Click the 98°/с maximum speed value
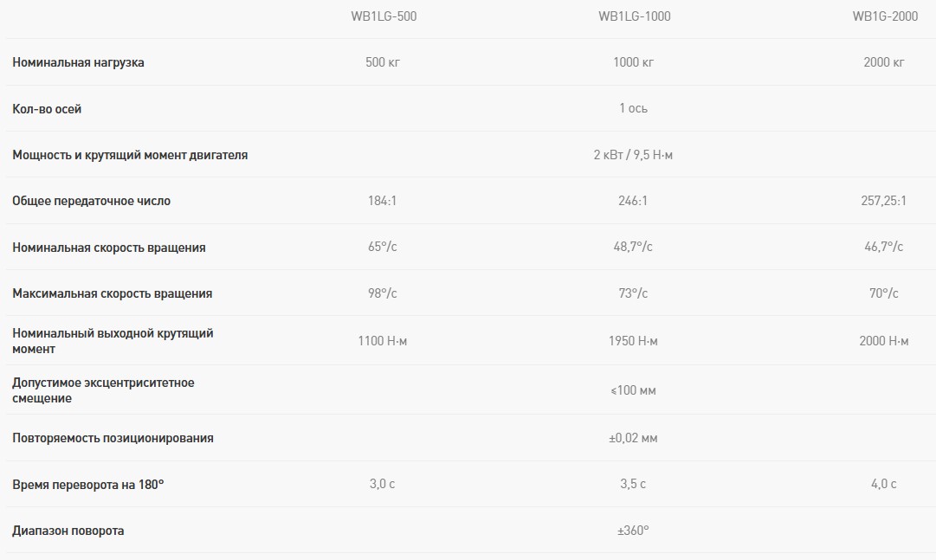This screenshot has width=936, height=560. [382, 293]
